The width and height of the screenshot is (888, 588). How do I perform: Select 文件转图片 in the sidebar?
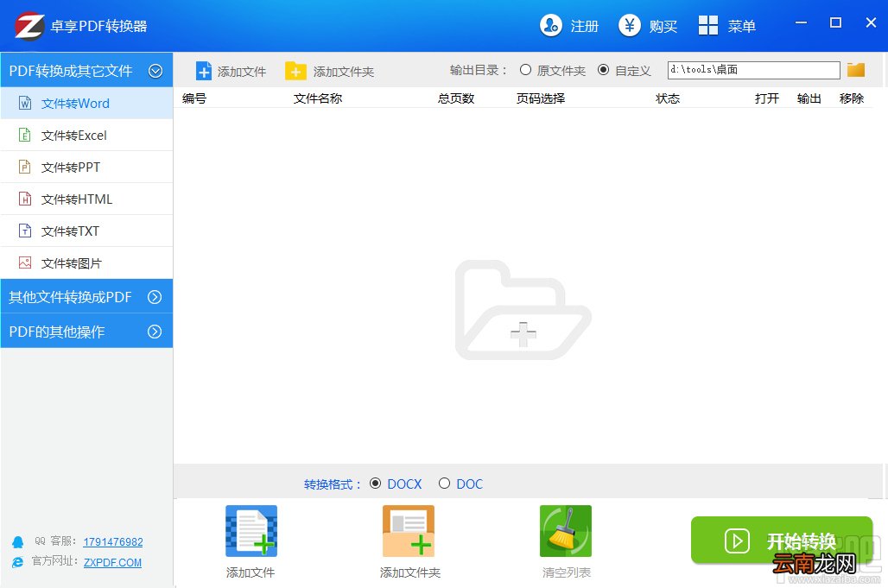tap(86, 263)
